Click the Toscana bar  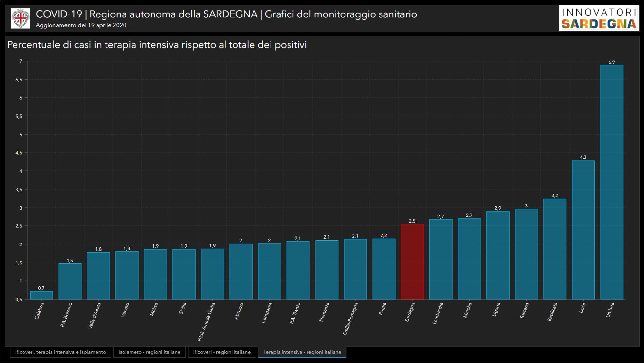(526, 254)
